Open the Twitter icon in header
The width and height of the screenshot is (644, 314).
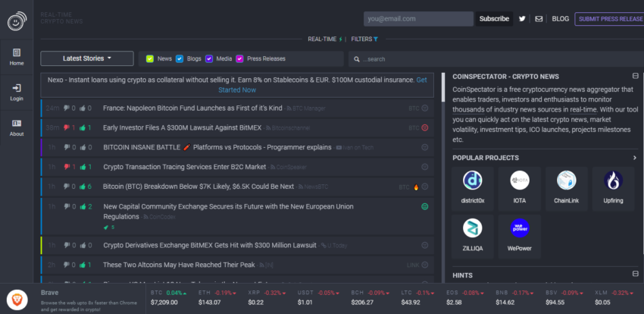[522, 19]
